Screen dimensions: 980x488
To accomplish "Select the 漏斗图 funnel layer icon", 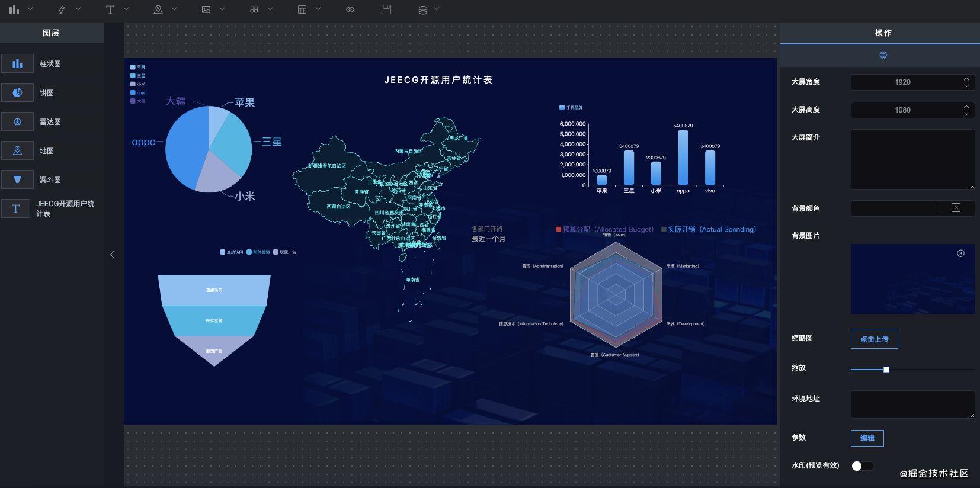I will [17, 179].
